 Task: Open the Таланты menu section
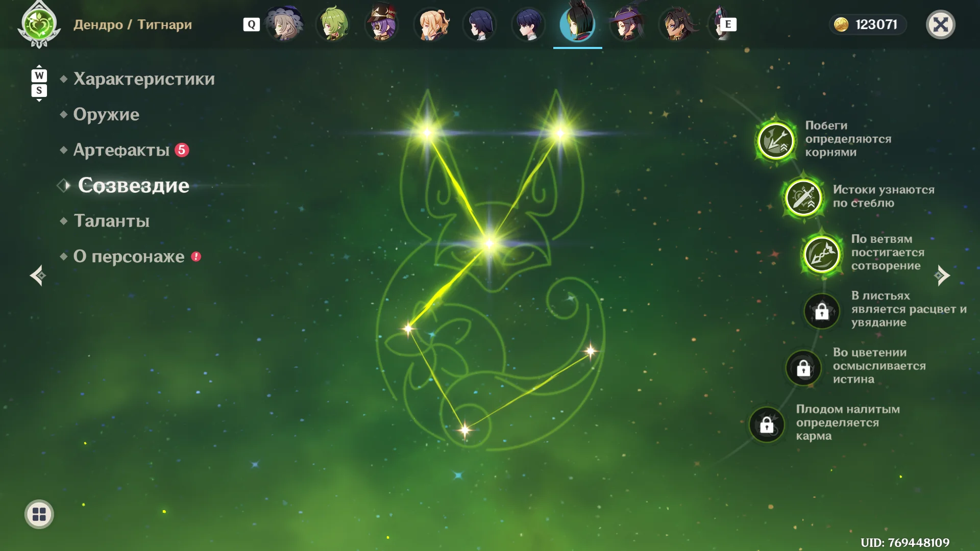coord(112,221)
